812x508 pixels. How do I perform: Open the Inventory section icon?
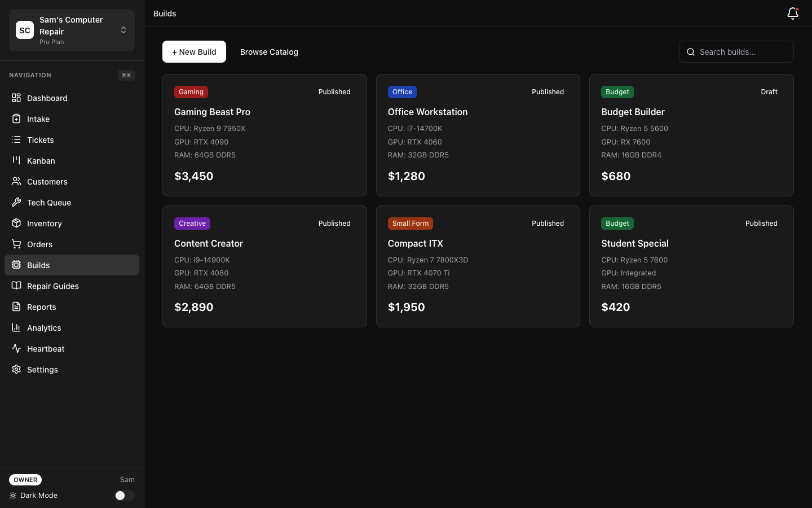16,223
